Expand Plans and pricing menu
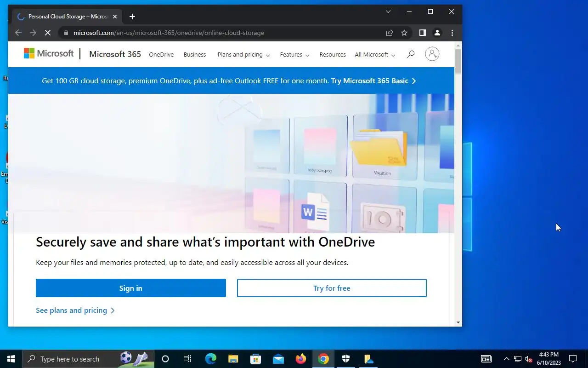Viewport: 588px width, 368px height. pos(243,54)
